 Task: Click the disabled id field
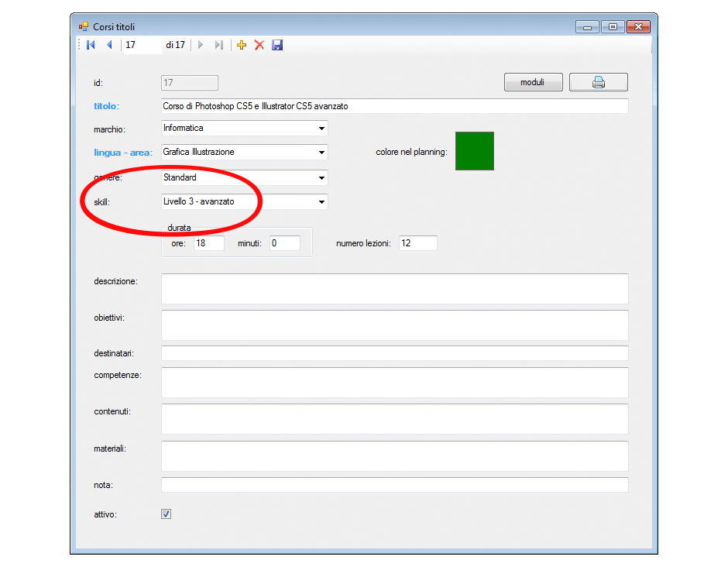click(x=190, y=83)
